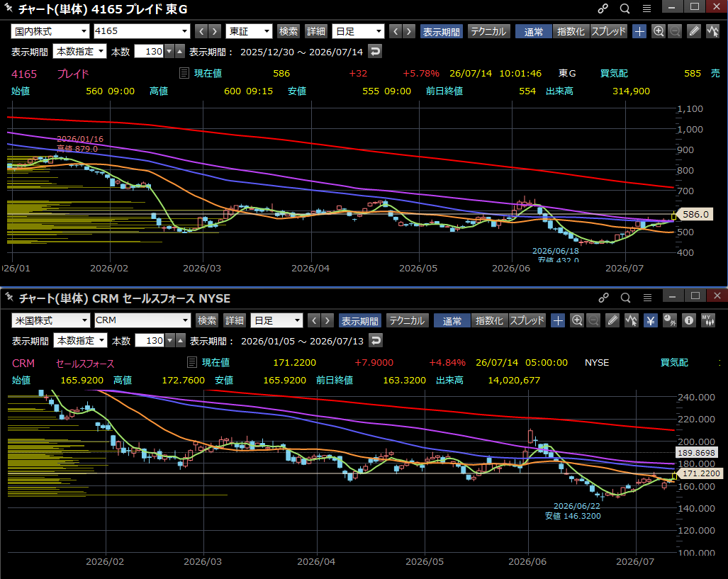Expand the 日足 timeframe dropdown in CRM chart

tap(276, 320)
